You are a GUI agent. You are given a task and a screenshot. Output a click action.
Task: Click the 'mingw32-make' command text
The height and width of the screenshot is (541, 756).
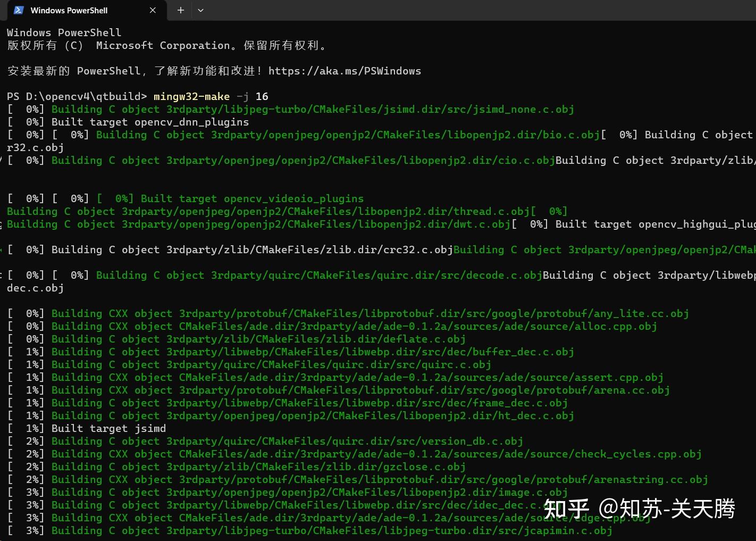191,96
